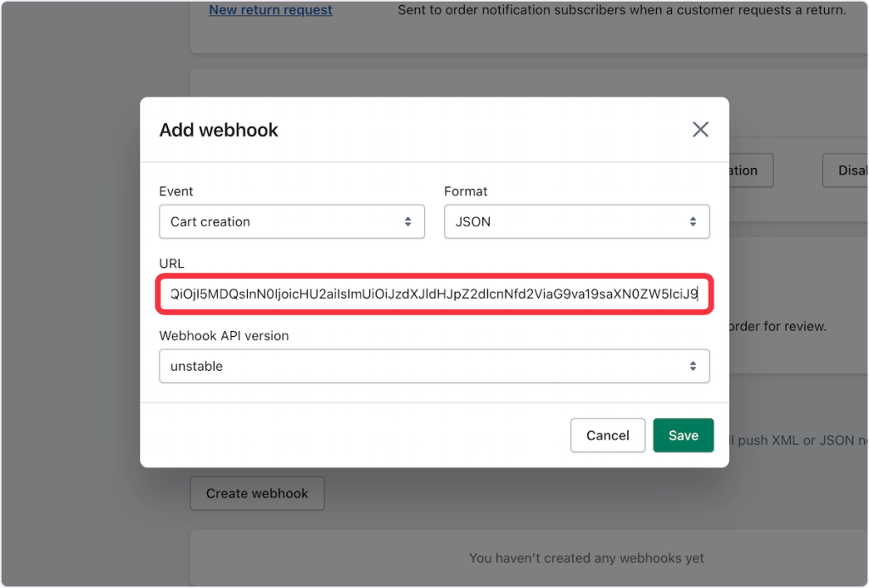Focus the webhook URL input field
This screenshot has width=869, height=588.
coord(434,294)
